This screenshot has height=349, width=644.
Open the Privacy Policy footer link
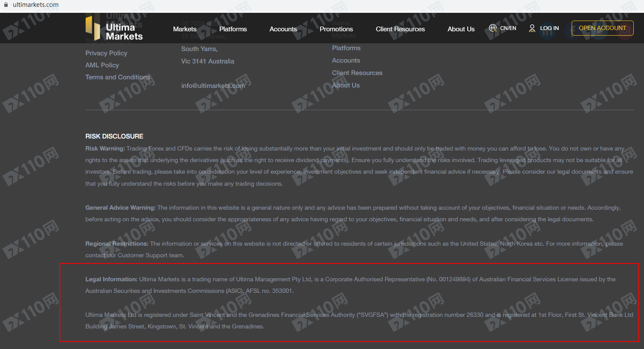[x=106, y=53]
